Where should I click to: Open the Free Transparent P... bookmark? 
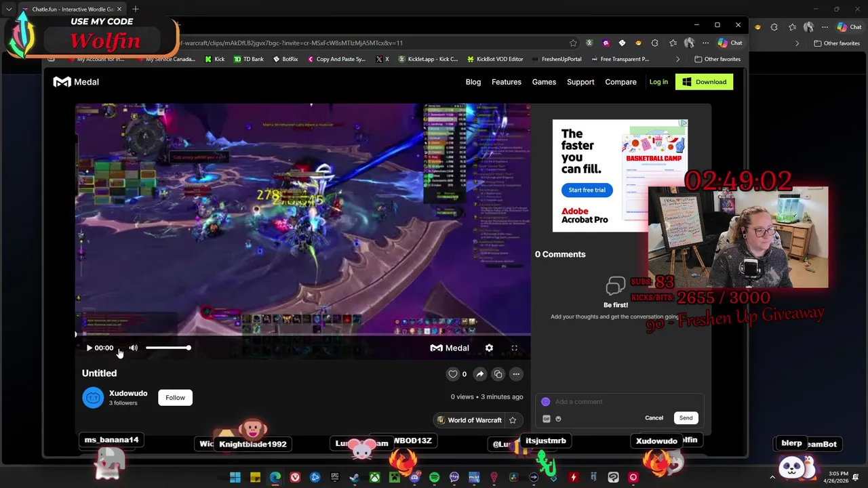pos(620,59)
